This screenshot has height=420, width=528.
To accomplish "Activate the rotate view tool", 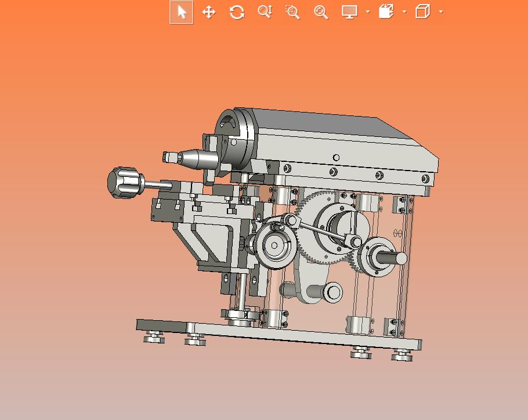I will point(237,12).
